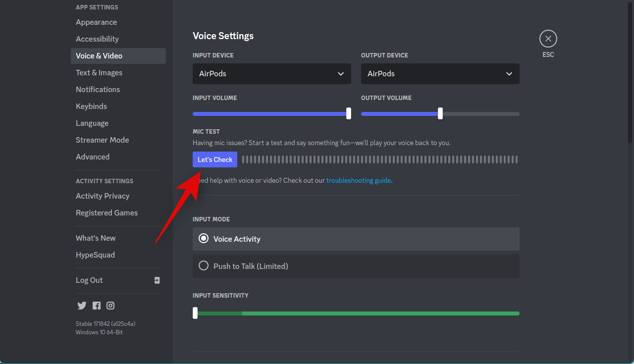Open the Appearance settings tab
The image size is (634, 364).
[x=96, y=22]
